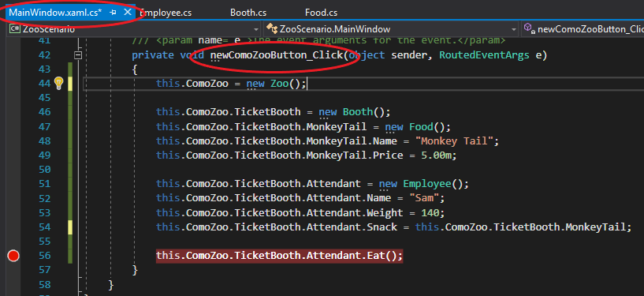The image size is (644, 296).
Task: Remove the red breakpoint on line 56
Action: tap(13, 256)
